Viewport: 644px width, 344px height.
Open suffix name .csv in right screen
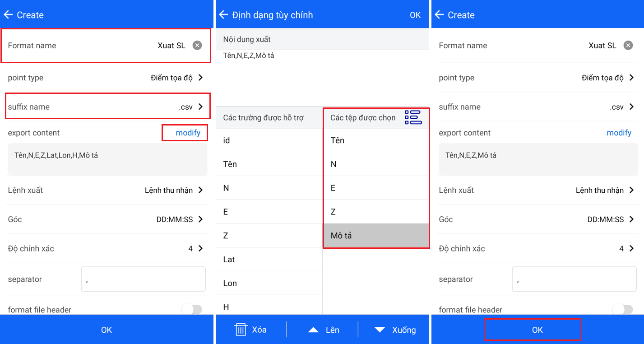537,107
